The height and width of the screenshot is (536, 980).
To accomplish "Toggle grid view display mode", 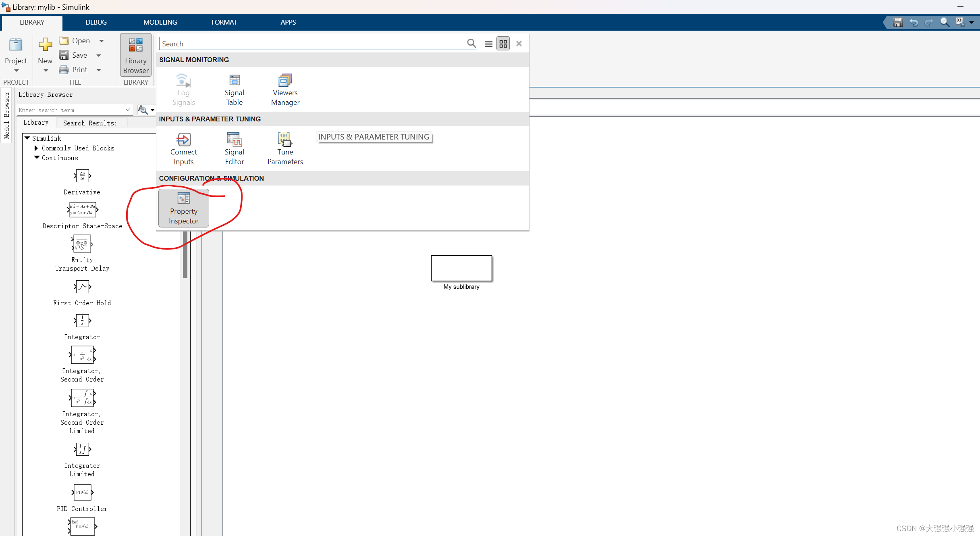I will pos(502,43).
